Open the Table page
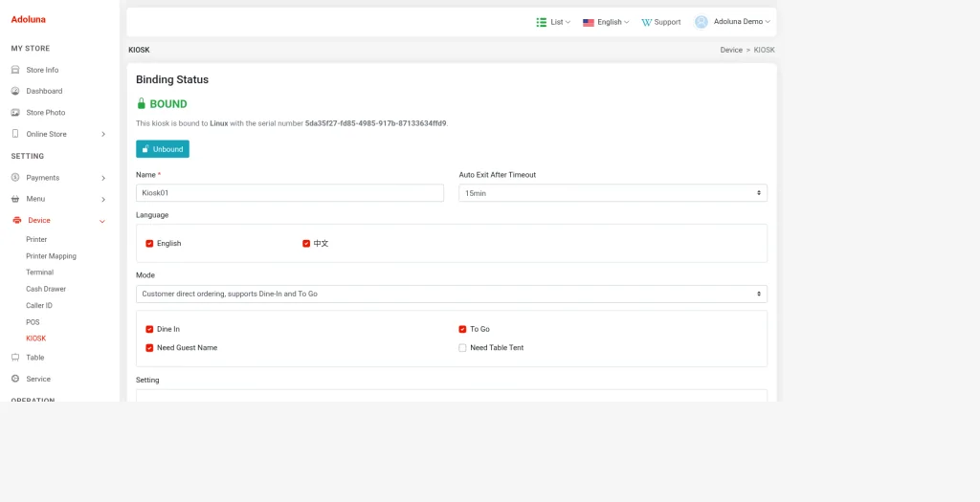This screenshot has width=980, height=502. coord(35,358)
